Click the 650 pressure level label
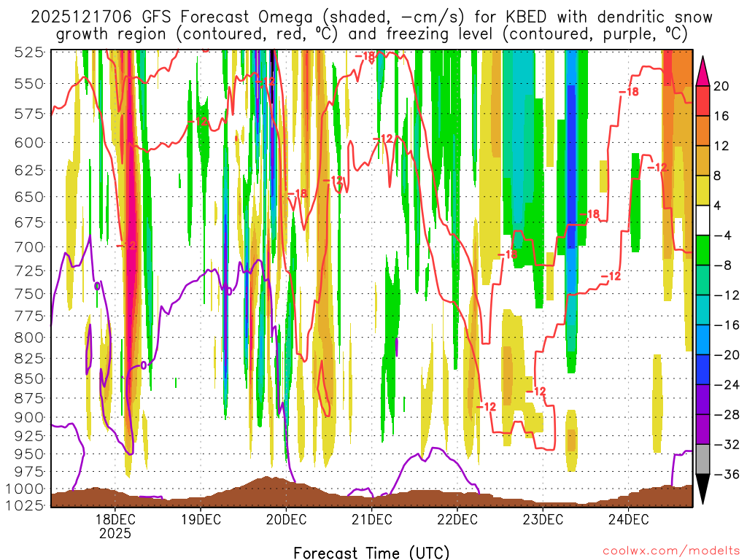 pyautogui.click(x=29, y=197)
